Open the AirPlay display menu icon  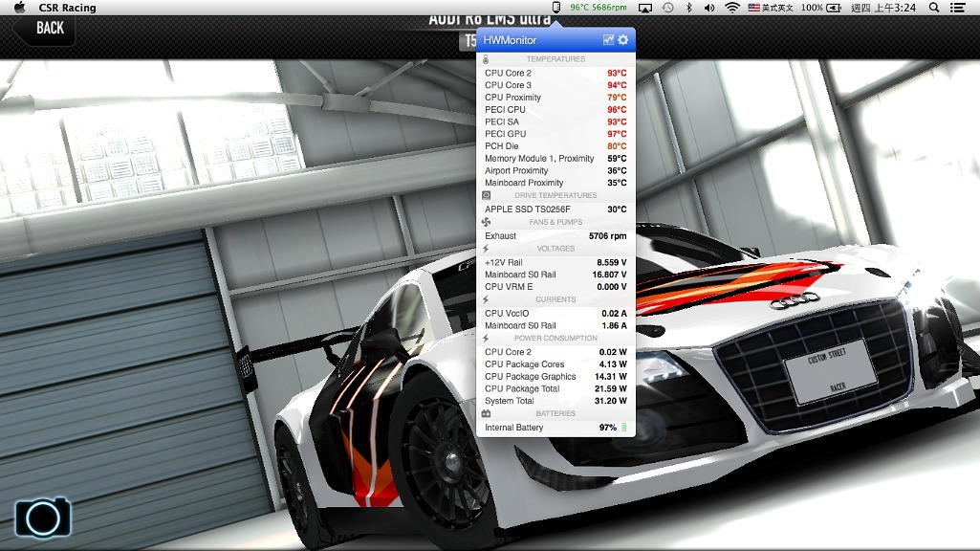pos(645,8)
